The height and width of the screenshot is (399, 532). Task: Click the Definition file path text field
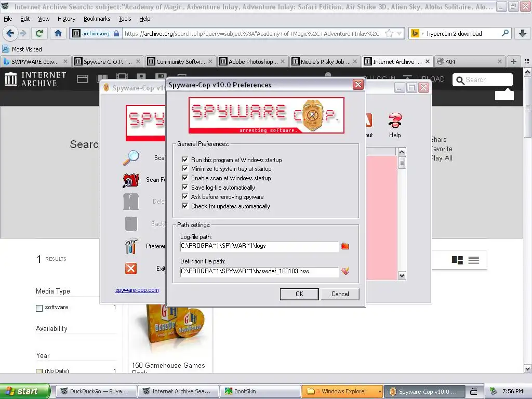259,271
